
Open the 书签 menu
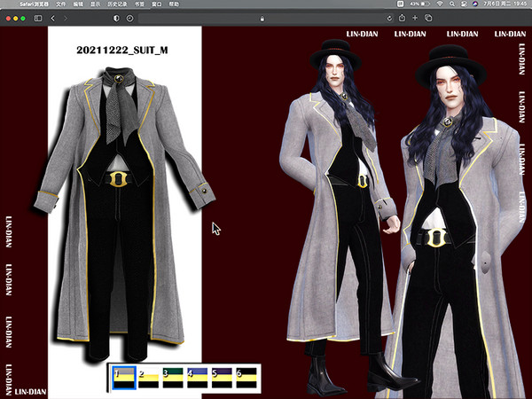click(139, 4)
